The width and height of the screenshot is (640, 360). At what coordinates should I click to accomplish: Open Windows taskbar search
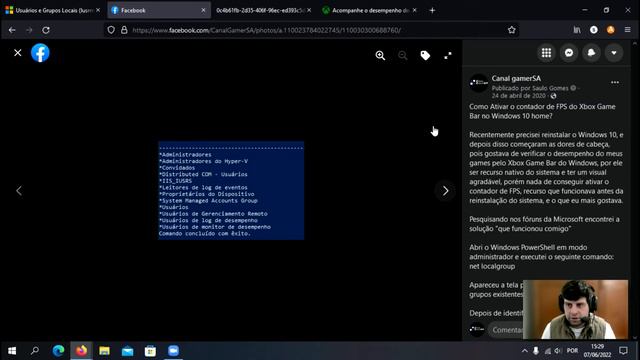pyautogui.click(x=35, y=351)
